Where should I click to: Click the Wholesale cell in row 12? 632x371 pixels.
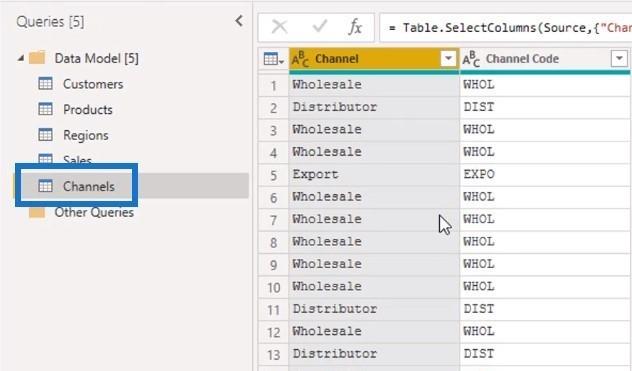374,332
